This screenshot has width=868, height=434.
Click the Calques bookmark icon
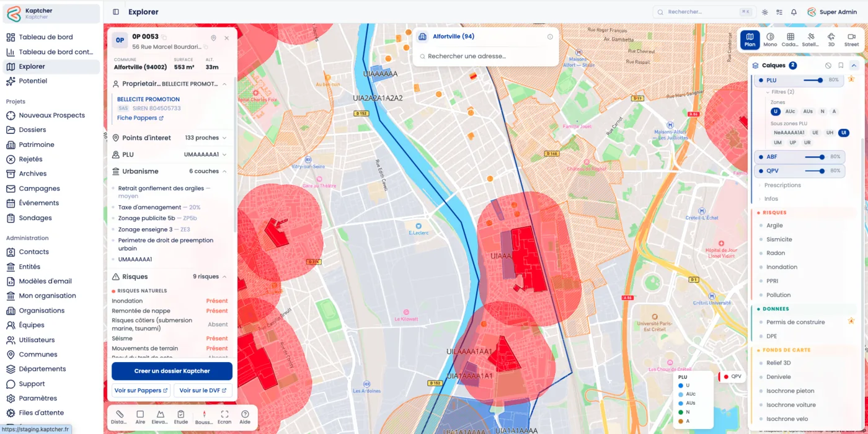[841, 65]
